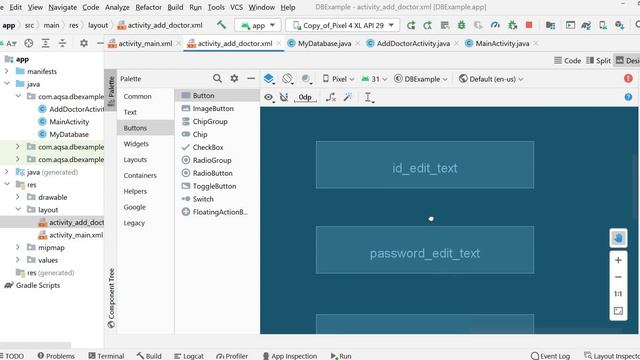Open the VCS menu
This screenshot has height=360, width=640.
(236, 7)
